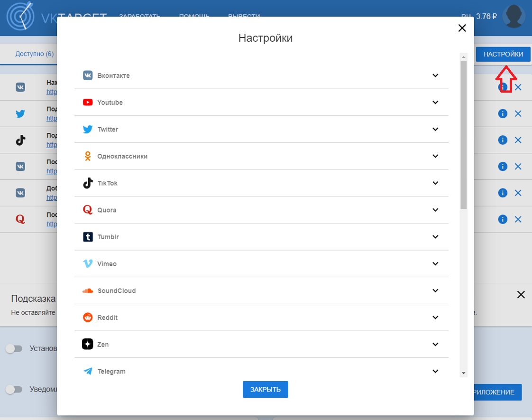Toggle the Установ... switch

[14, 348]
